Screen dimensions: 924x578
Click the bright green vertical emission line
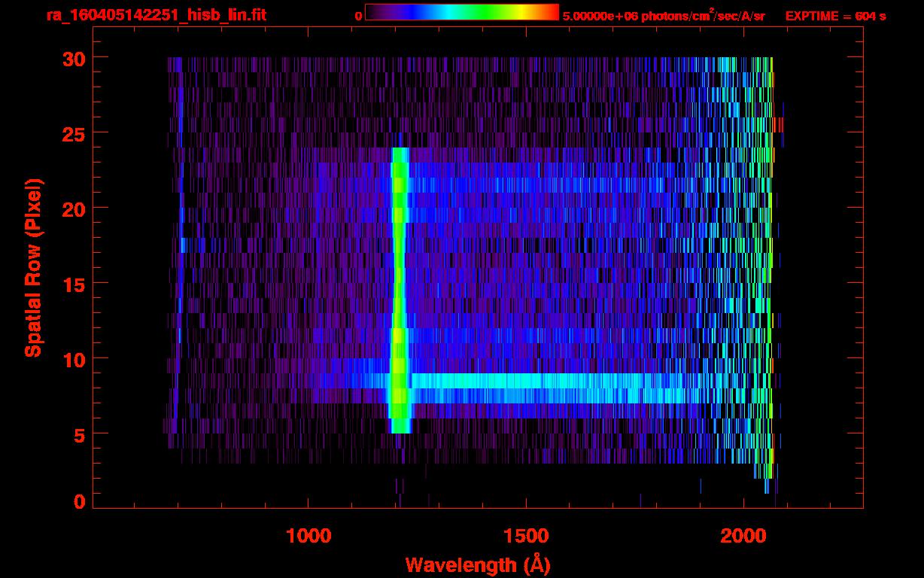coord(400,290)
